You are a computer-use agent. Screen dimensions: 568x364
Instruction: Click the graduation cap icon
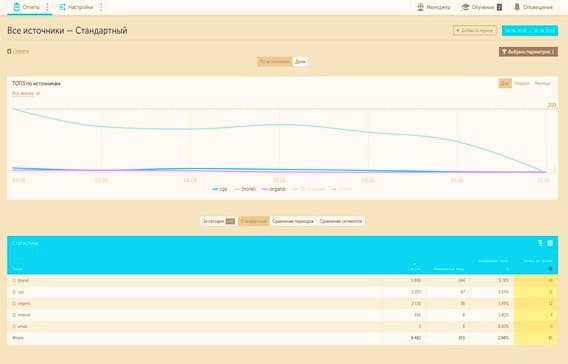[x=465, y=7]
